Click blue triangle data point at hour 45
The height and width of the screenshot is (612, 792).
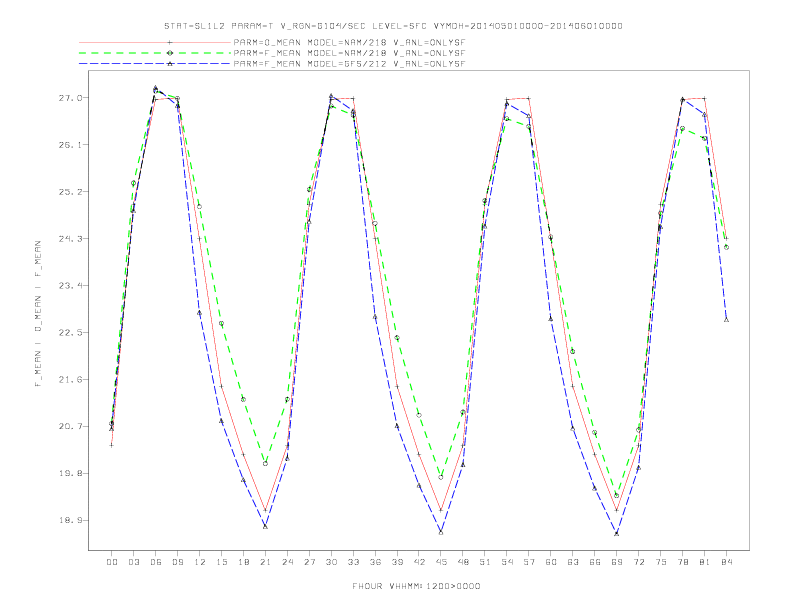click(441, 532)
